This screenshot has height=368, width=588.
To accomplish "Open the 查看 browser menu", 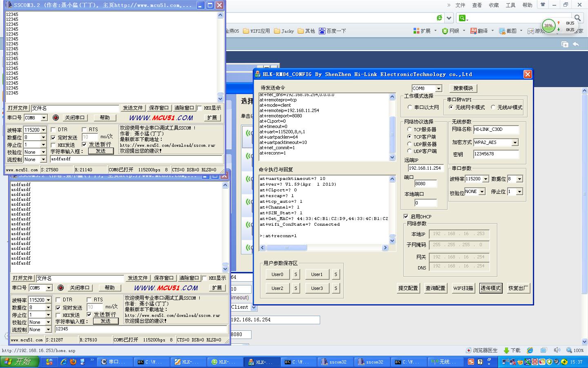I will point(477,5).
